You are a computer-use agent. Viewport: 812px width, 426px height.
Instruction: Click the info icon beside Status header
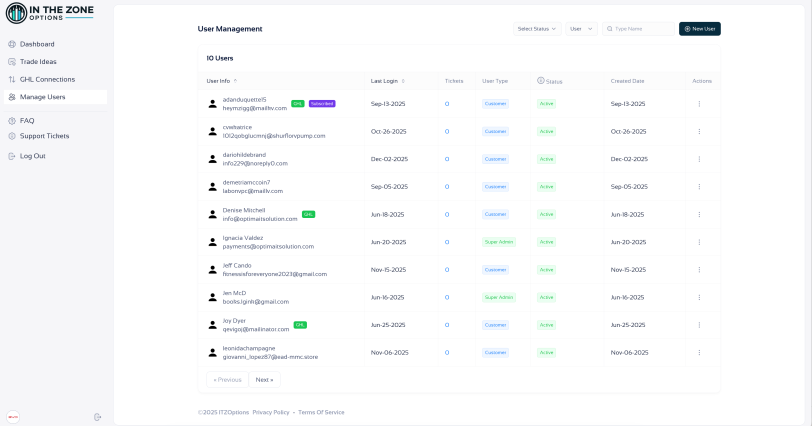[541, 81]
